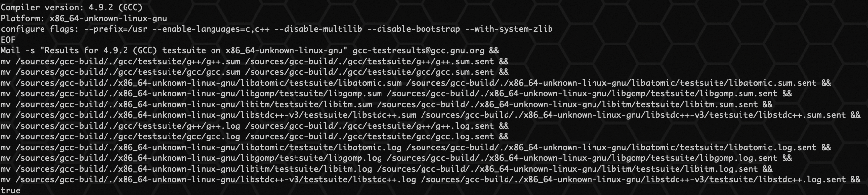The width and height of the screenshot is (868, 195).
Task: Click the libatomic.log.sent destination path
Action: (x=611, y=147)
